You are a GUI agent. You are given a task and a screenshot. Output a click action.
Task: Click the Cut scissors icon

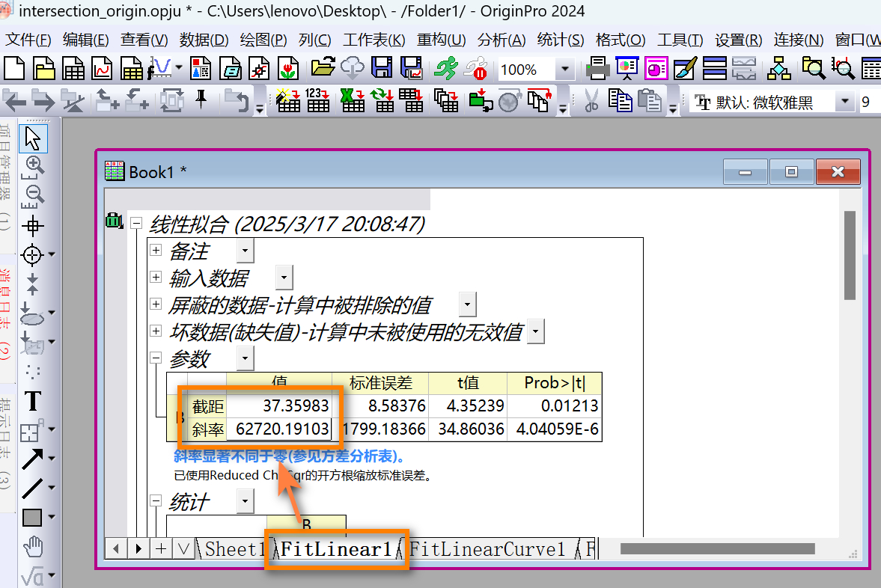[591, 101]
